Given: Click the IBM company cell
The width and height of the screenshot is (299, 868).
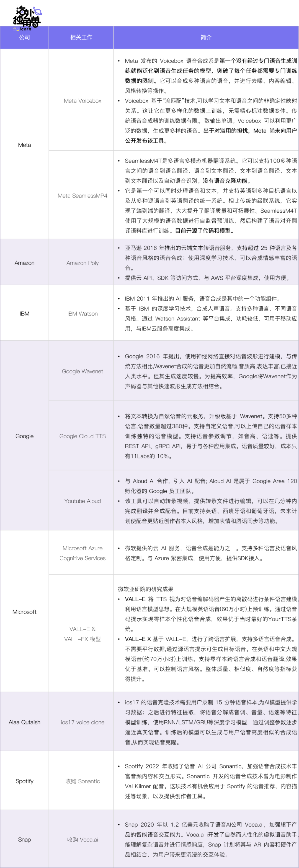Looking at the screenshot, I should click(x=24, y=313).
